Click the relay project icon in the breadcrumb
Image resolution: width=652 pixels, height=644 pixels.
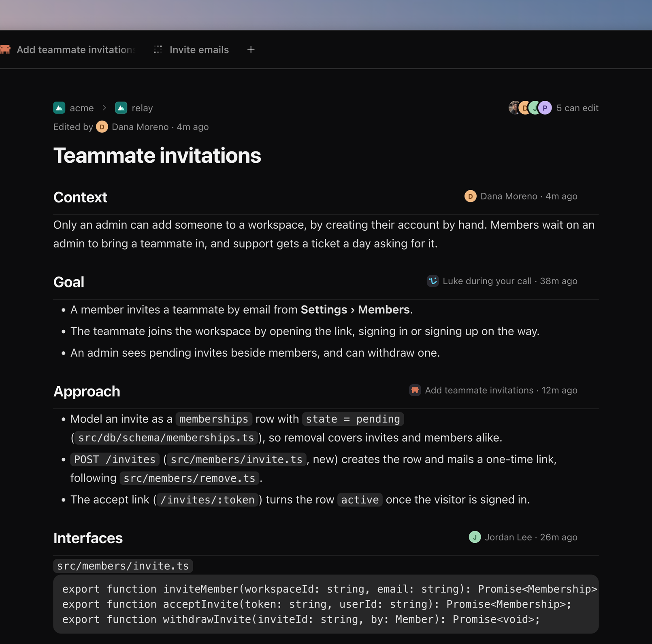pos(121,108)
